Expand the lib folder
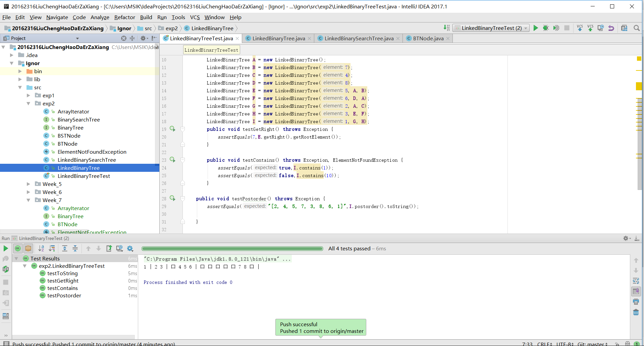 tap(20, 79)
